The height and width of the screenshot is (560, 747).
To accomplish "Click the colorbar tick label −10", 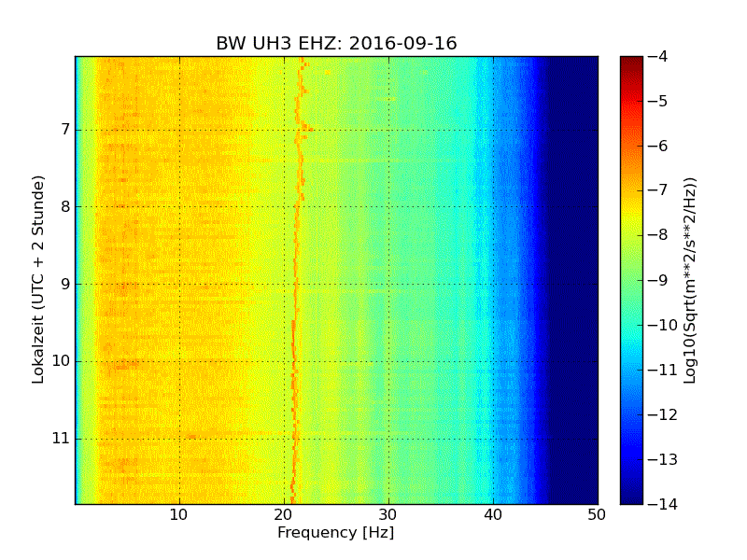I will pos(663,325).
